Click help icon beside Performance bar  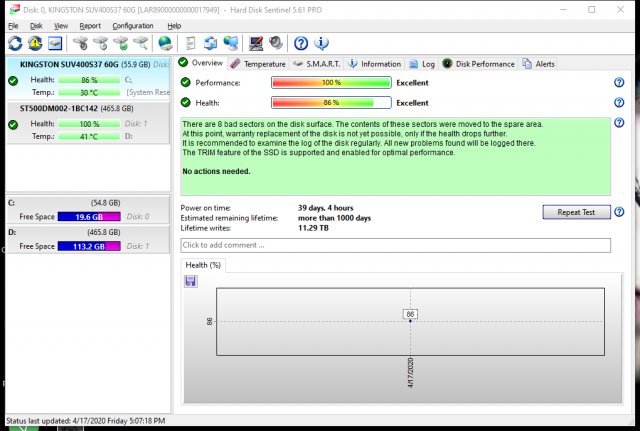(x=619, y=82)
